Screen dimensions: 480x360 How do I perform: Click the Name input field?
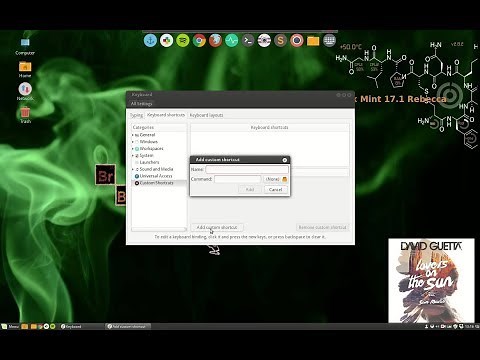[x=247, y=169]
